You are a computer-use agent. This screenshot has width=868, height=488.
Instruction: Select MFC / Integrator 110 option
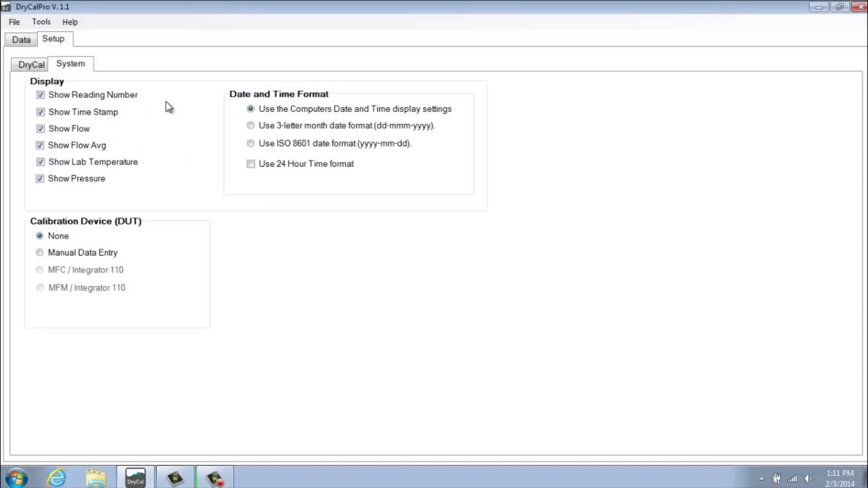[40, 270]
